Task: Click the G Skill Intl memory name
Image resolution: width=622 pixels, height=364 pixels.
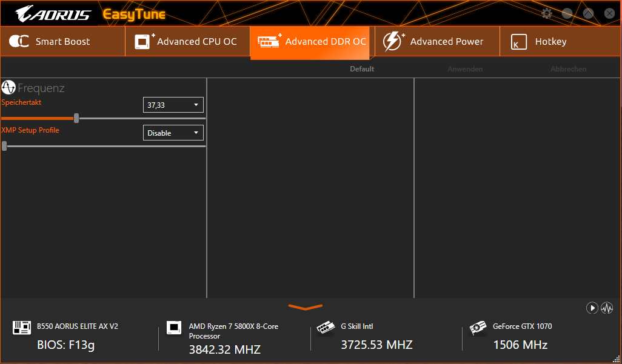Action: coord(356,326)
